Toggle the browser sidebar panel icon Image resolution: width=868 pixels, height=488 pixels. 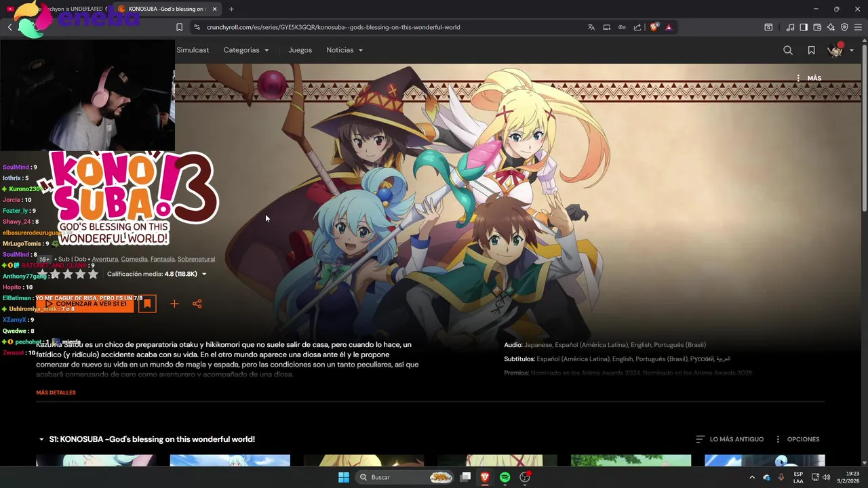[x=804, y=27]
